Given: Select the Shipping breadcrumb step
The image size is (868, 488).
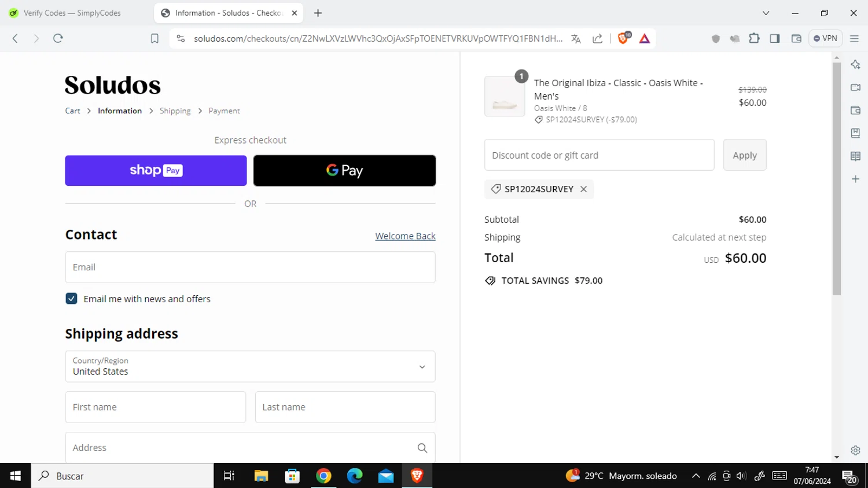Looking at the screenshot, I should tap(175, 111).
